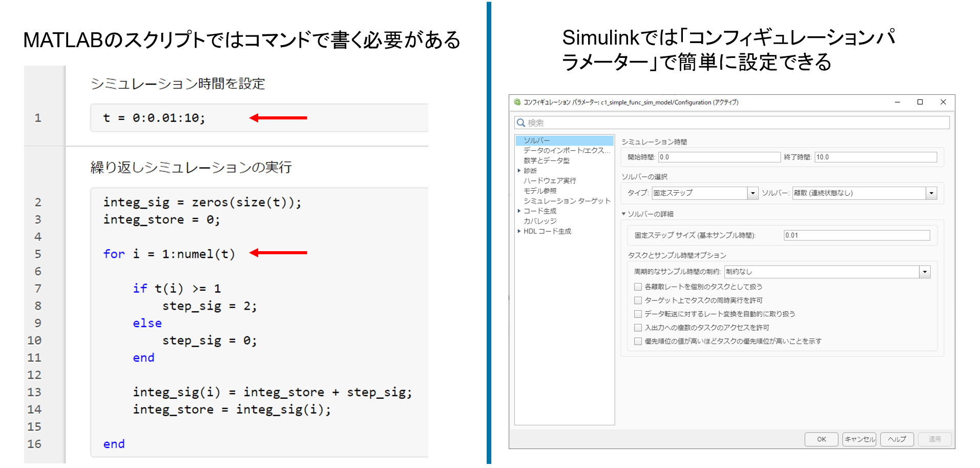Click the 終了時間 input field
Viewport: 980px width, 468px height.
pyautogui.click(x=876, y=157)
